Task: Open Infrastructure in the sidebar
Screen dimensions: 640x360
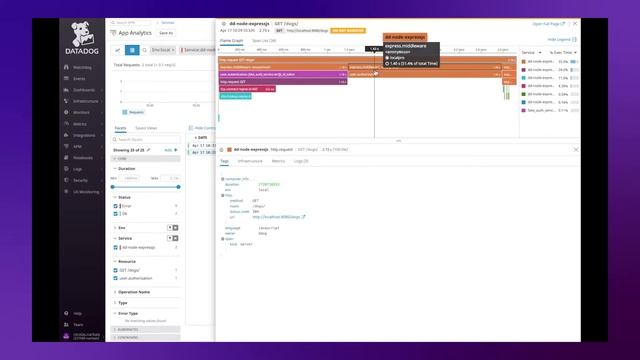Action: (x=85, y=101)
